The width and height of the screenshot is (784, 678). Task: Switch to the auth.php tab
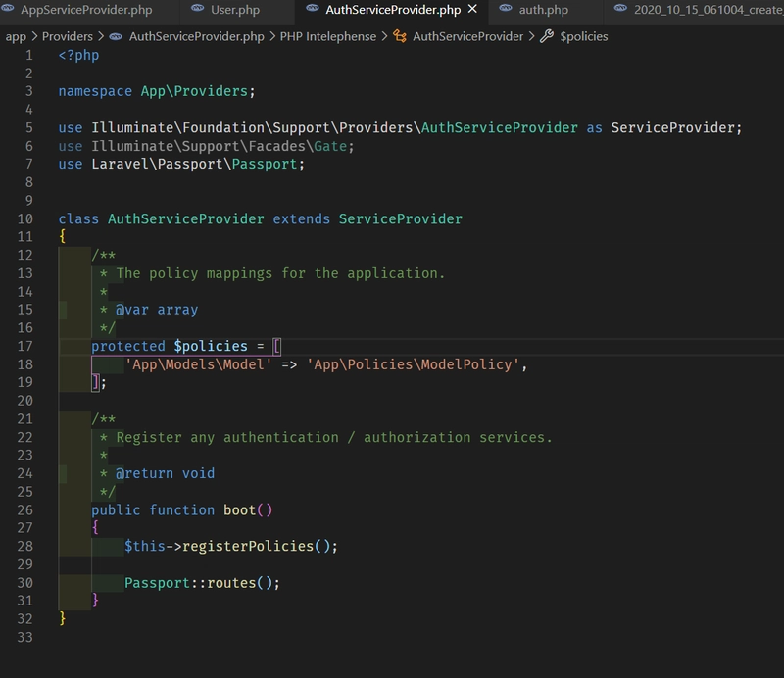click(544, 10)
